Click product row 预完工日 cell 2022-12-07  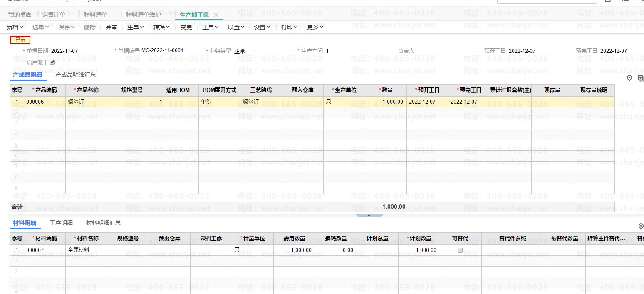pyautogui.click(x=469, y=102)
